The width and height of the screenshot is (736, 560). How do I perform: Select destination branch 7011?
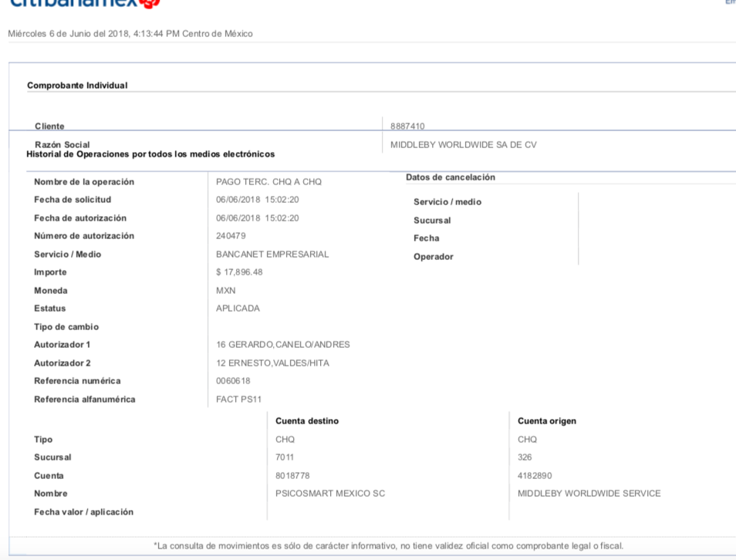(285, 457)
